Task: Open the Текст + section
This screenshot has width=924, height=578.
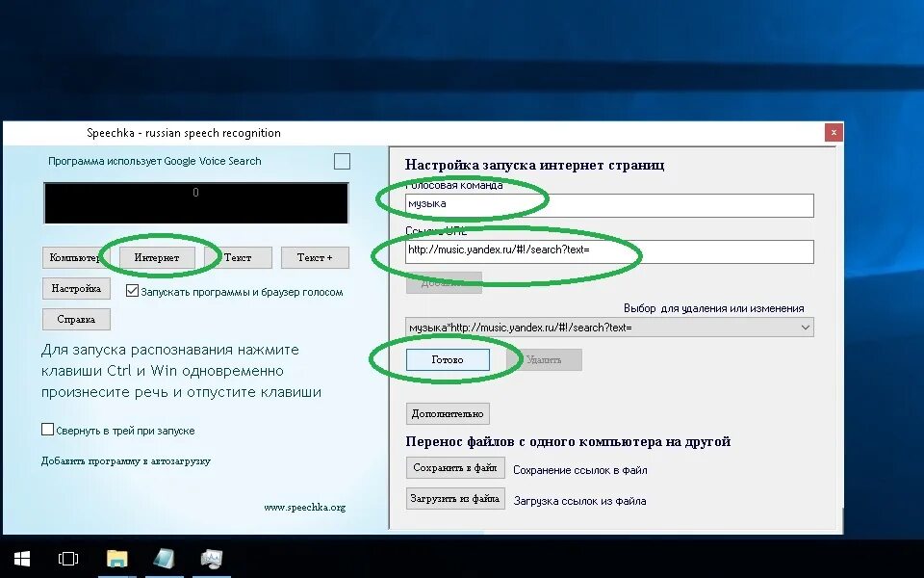Action: click(x=315, y=258)
